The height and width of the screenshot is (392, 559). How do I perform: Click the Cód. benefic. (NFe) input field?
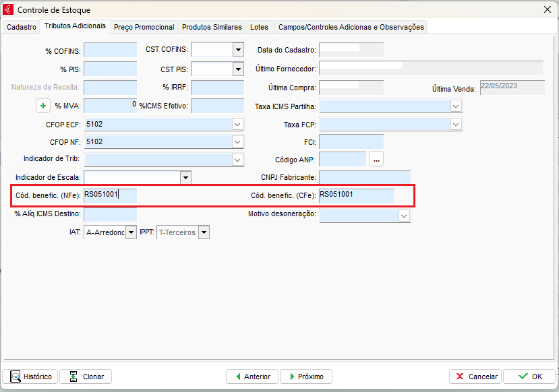pyautogui.click(x=110, y=195)
